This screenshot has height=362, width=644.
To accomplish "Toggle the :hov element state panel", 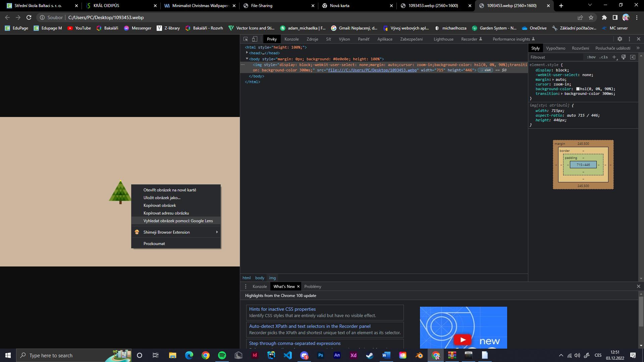I will [x=591, y=57].
